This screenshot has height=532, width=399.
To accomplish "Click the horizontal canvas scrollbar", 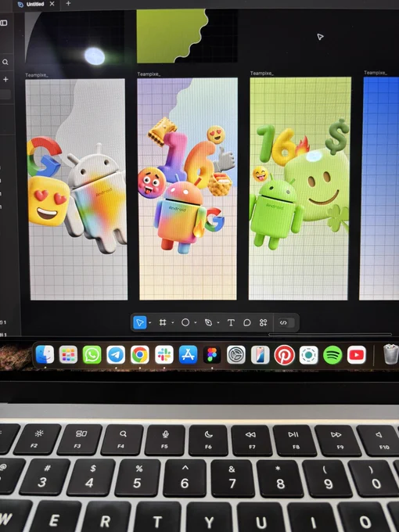I will [x=330, y=334].
